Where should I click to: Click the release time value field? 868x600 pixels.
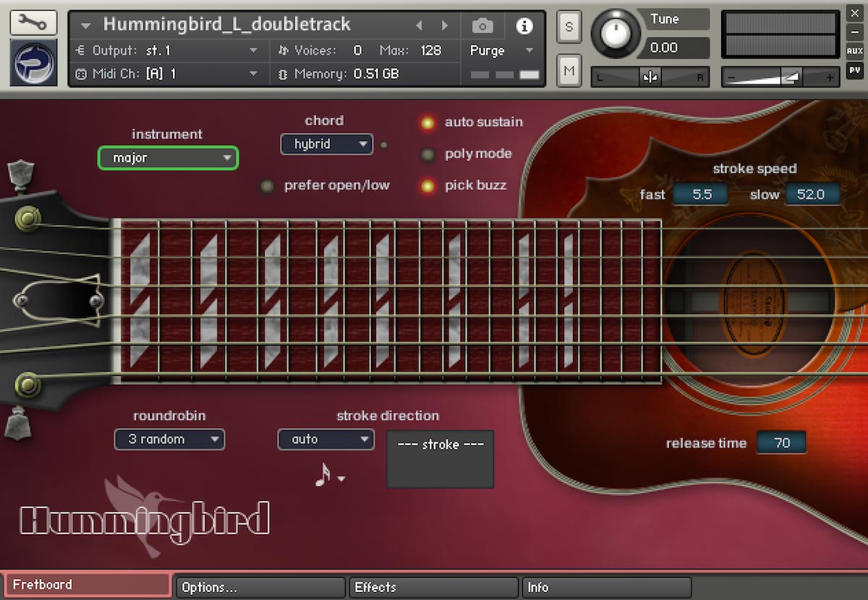click(781, 443)
